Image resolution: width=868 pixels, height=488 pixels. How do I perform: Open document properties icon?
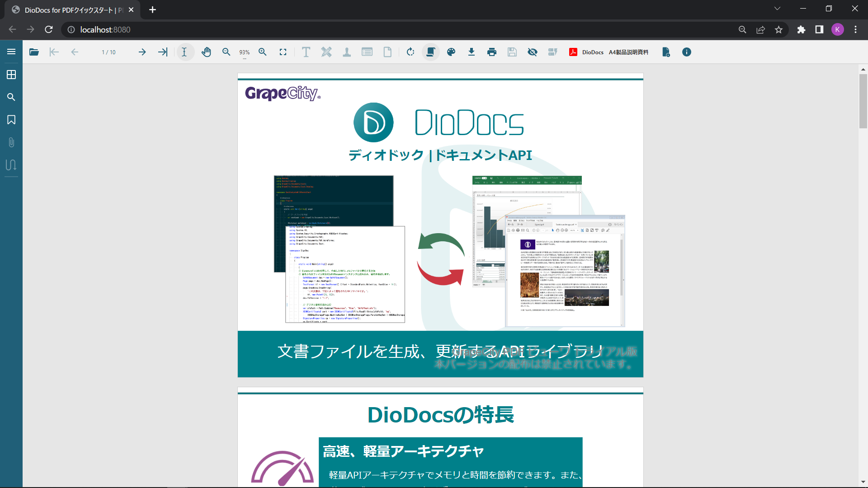(666, 52)
